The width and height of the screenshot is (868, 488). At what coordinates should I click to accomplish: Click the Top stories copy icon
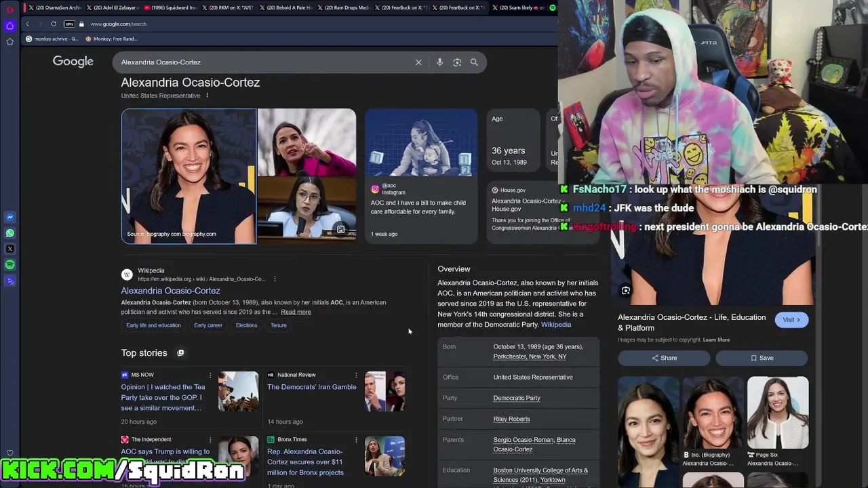pos(180,352)
